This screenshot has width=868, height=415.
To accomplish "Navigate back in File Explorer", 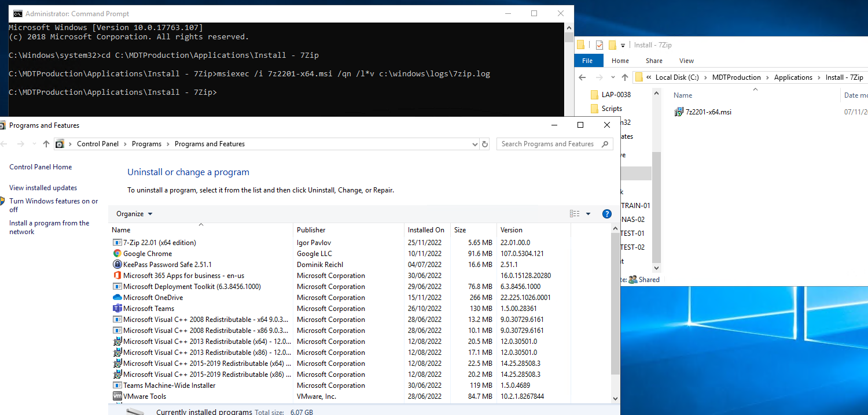I will pos(583,77).
